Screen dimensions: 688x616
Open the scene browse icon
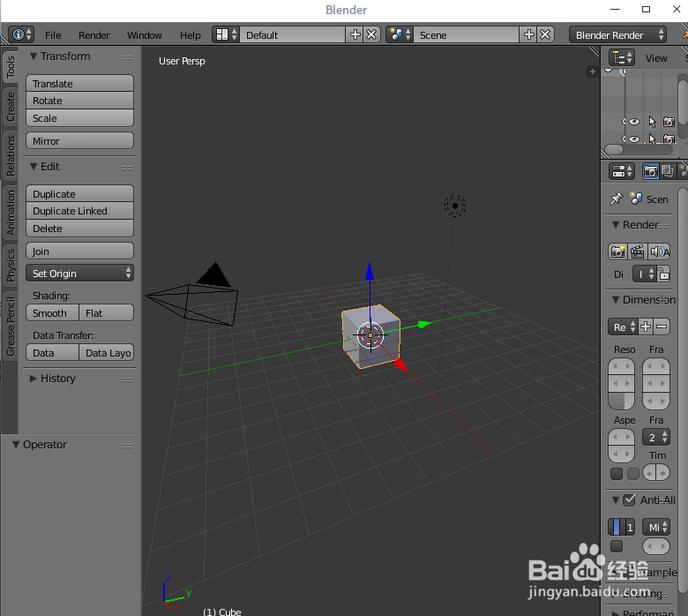point(400,34)
